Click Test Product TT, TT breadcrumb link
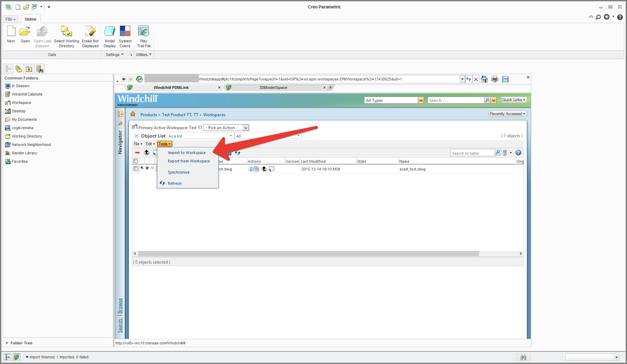 pyautogui.click(x=180, y=115)
